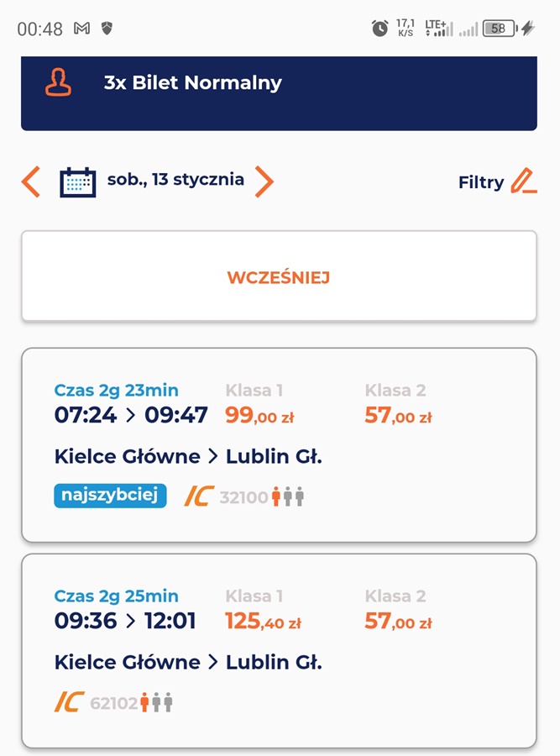Open the 3x Bilet Normalny ticket selector
Viewport: 560px width, 756px height.
tap(279, 93)
